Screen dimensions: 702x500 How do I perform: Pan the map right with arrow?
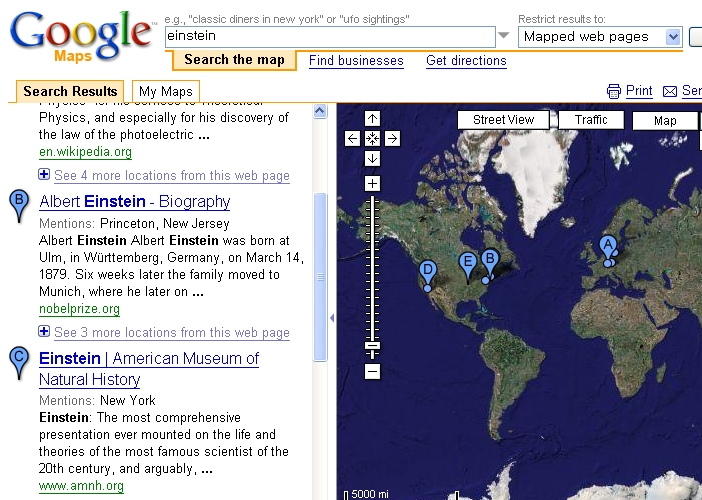[x=392, y=138]
